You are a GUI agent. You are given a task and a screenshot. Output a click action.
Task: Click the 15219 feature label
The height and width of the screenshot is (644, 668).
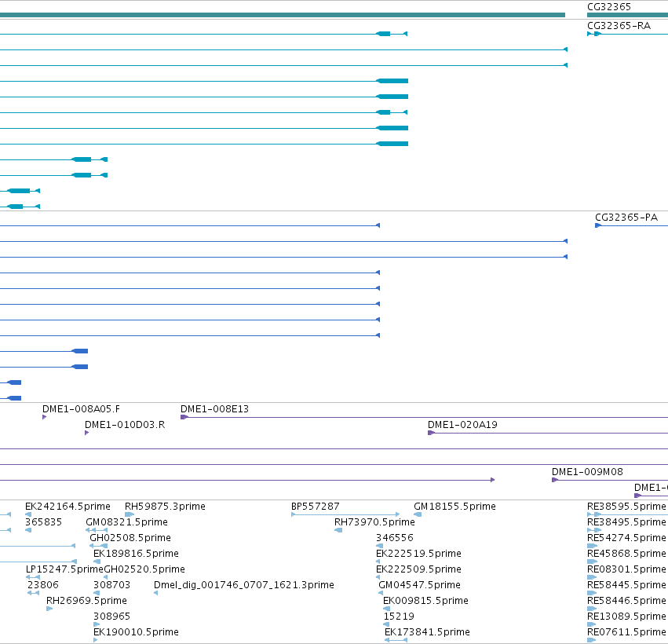[399, 617]
